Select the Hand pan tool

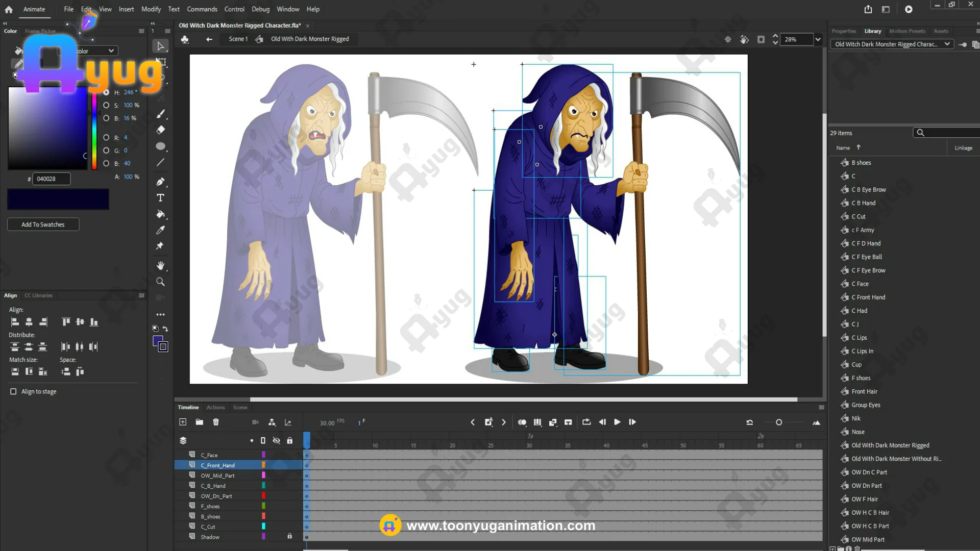[x=160, y=265]
